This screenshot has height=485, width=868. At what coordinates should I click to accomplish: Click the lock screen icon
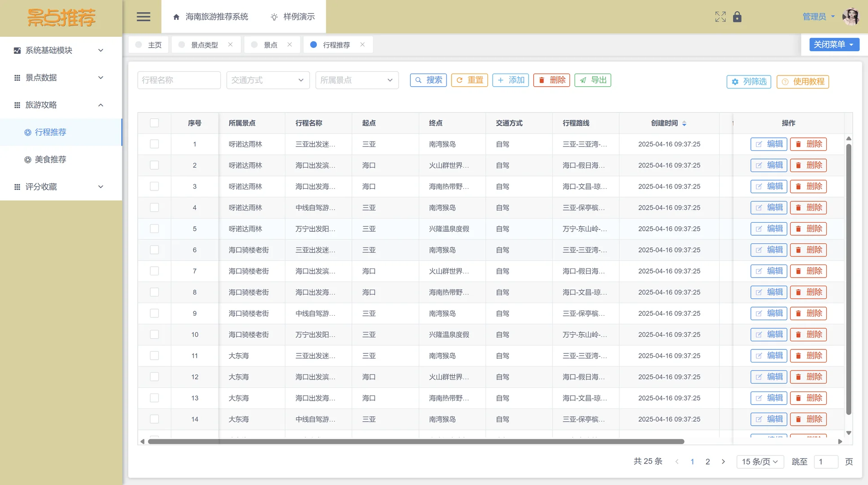click(737, 17)
